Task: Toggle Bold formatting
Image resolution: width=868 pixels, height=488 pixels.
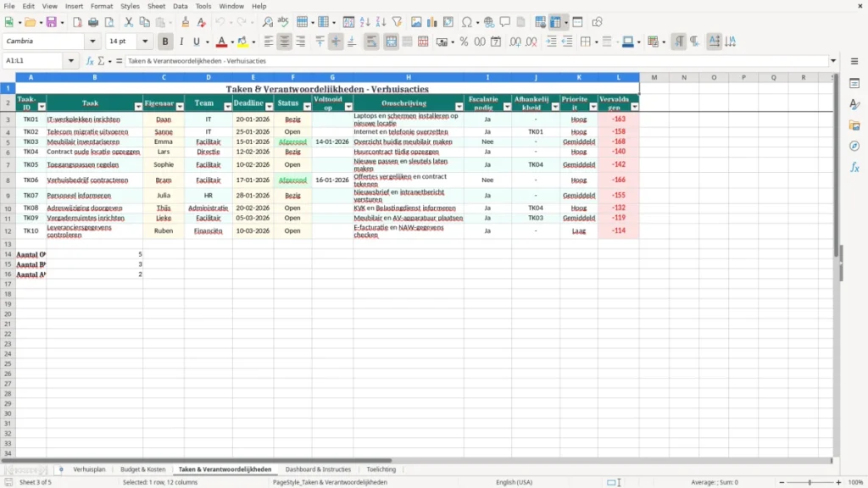Action: [x=165, y=42]
